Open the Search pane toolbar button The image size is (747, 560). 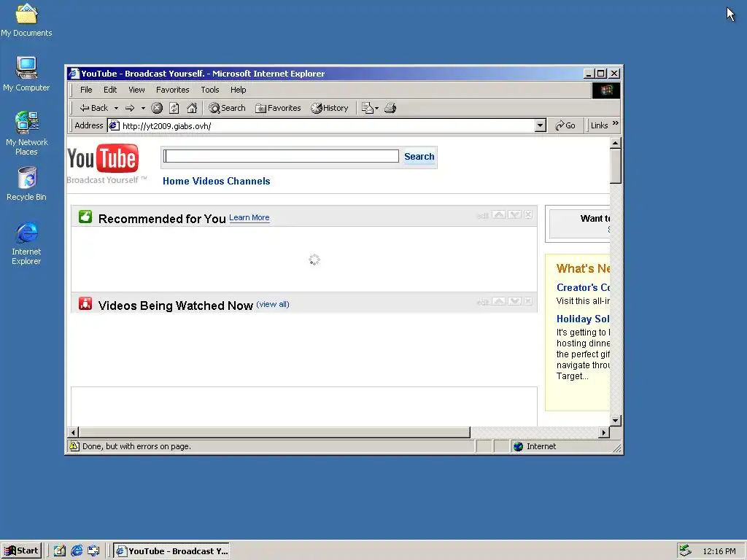(x=228, y=108)
